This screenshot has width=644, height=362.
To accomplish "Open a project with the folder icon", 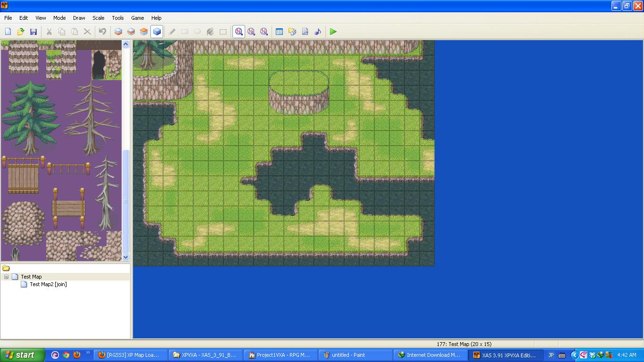I will tap(21, 32).
